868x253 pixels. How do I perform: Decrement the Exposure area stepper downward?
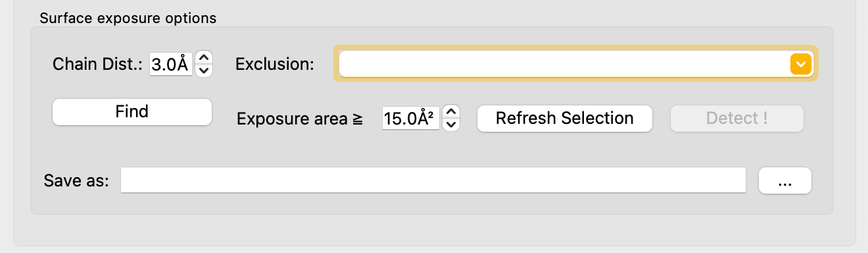click(451, 124)
